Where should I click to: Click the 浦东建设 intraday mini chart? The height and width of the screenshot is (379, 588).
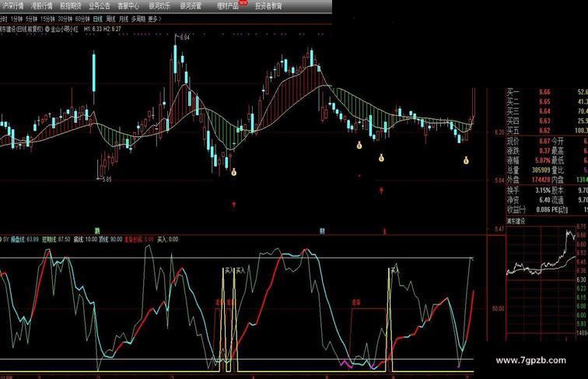tap(541, 282)
